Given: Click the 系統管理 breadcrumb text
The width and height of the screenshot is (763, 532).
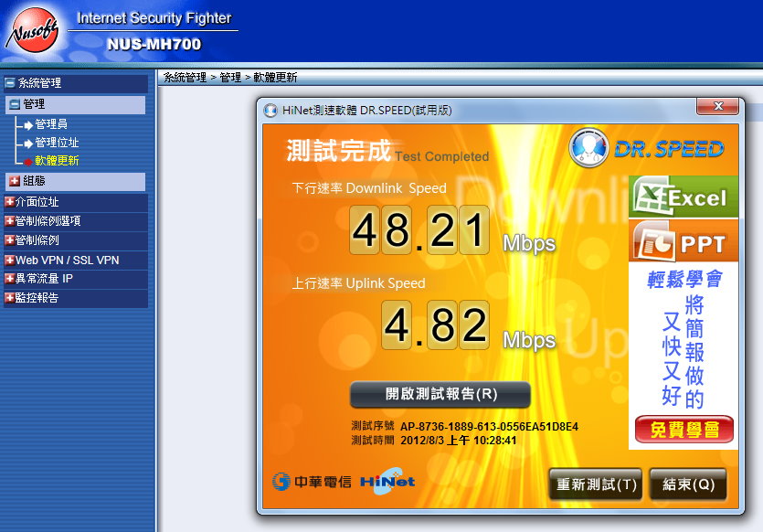Looking at the screenshot, I should click(185, 78).
